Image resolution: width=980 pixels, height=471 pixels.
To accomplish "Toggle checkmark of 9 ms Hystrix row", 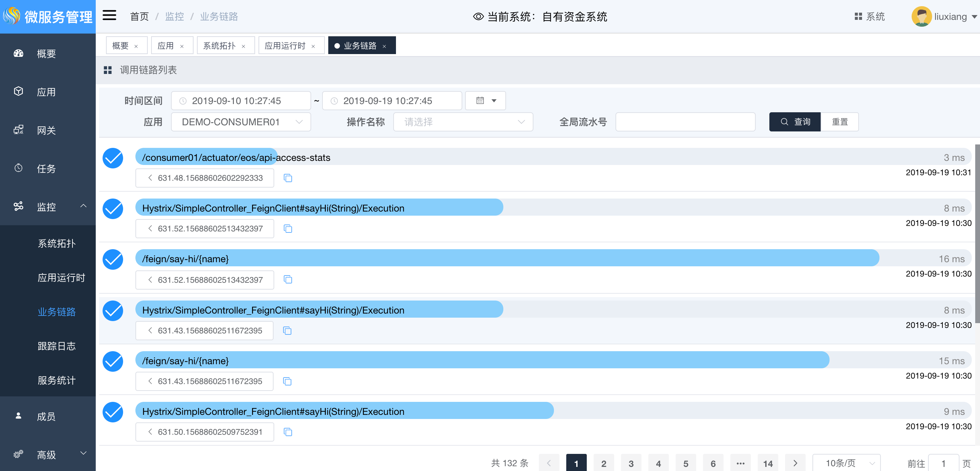I will [x=112, y=412].
